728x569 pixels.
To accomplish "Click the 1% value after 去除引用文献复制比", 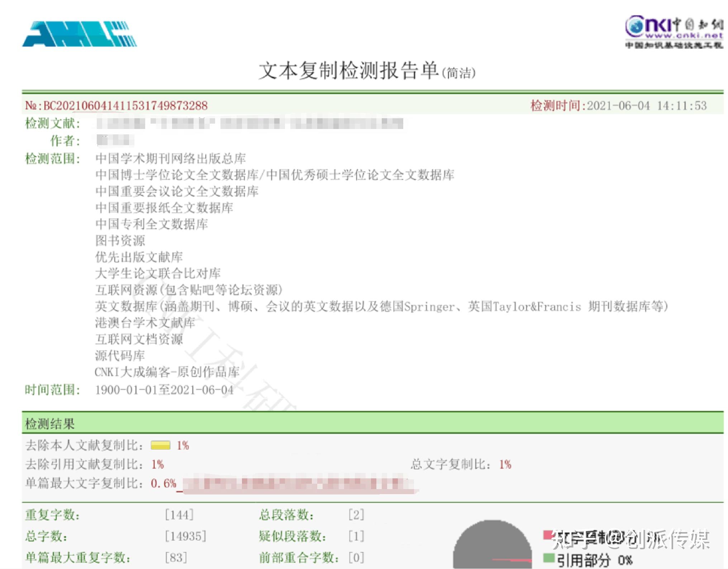I will [158, 464].
